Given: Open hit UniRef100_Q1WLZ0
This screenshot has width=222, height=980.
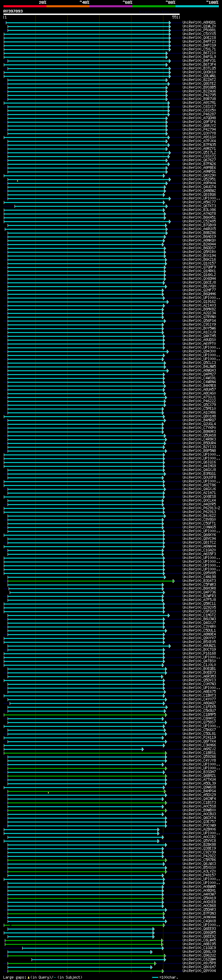Looking at the screenshot, I should click(x=199, y=26).
